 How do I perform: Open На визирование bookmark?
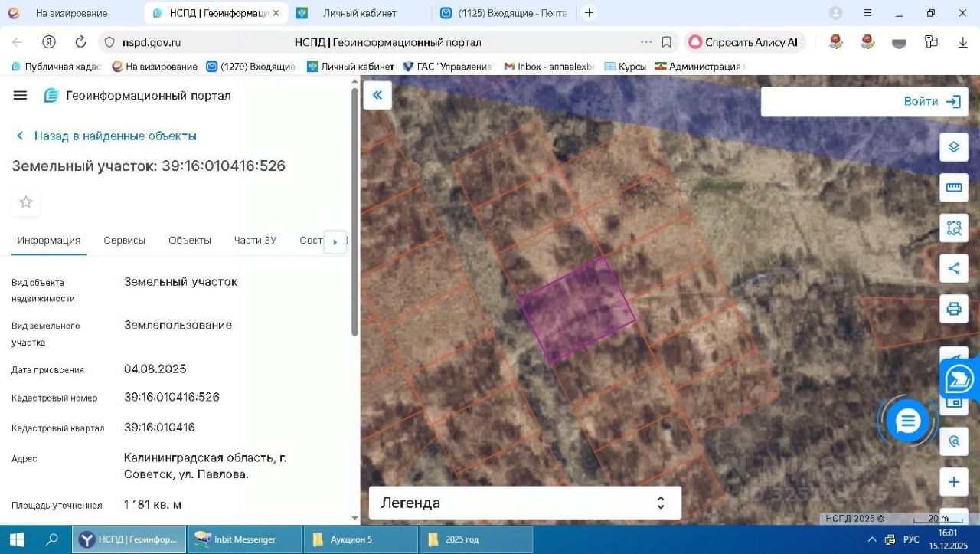[x=155, y=67]
